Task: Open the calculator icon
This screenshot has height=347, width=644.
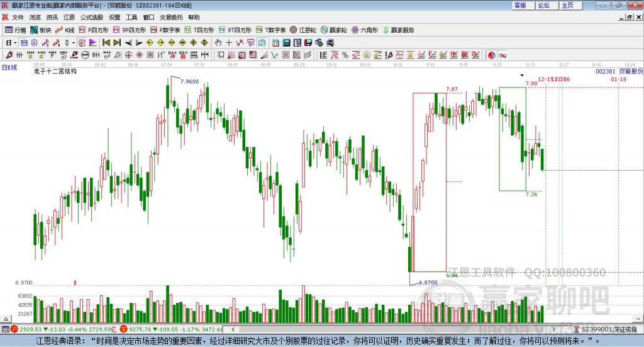Action: tap(286, 43)
